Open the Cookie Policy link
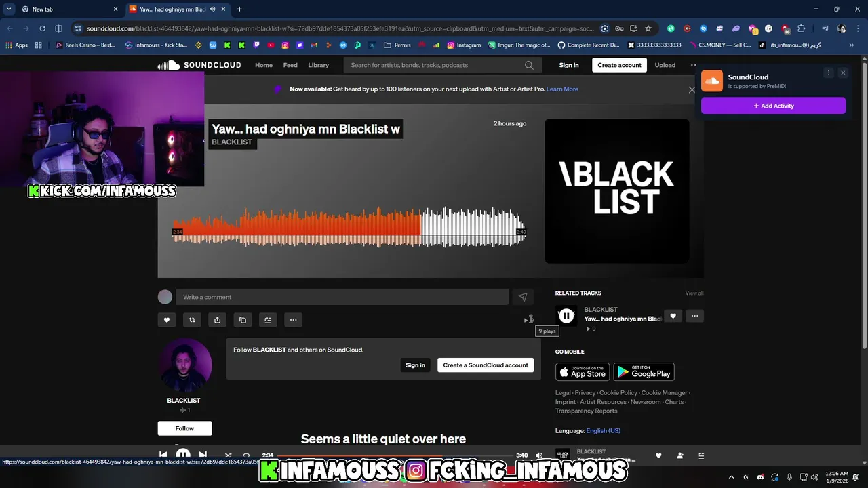This screenshot has height=488, width=868. coord(618,393)
